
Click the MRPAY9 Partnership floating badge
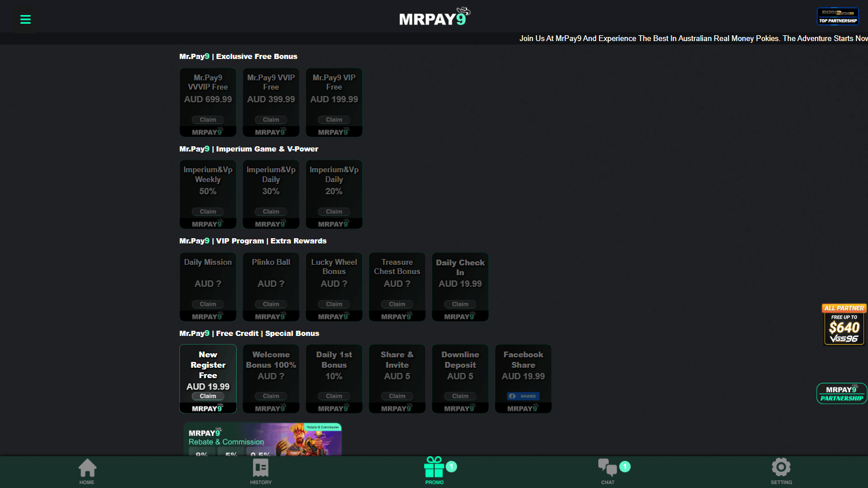842,393
